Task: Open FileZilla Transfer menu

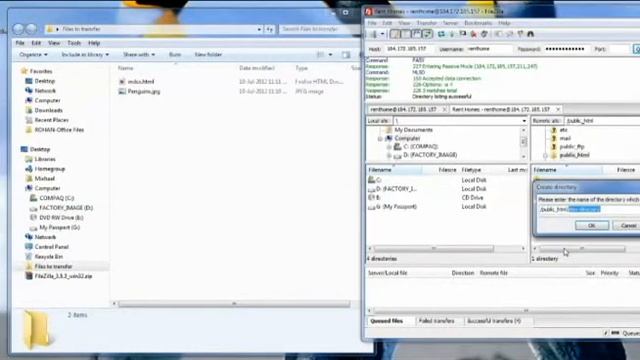Action: (x=427, y=23)
